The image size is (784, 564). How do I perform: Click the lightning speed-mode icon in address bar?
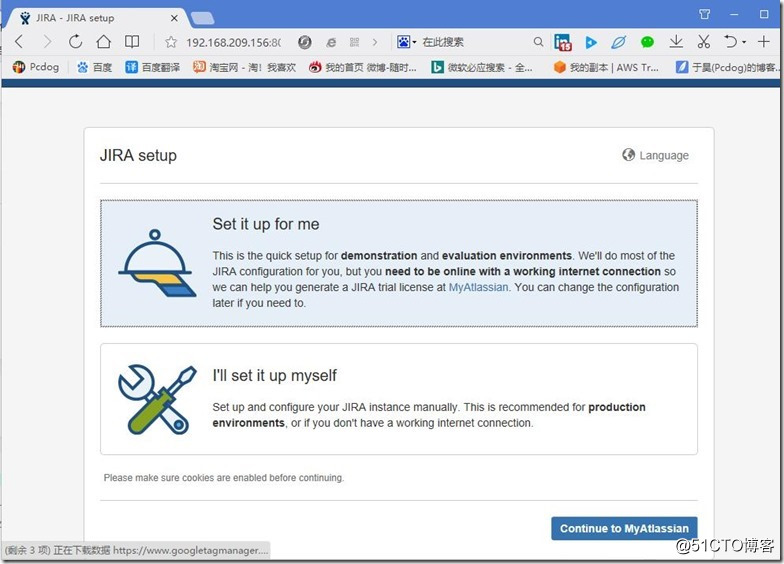pos(304,42)
